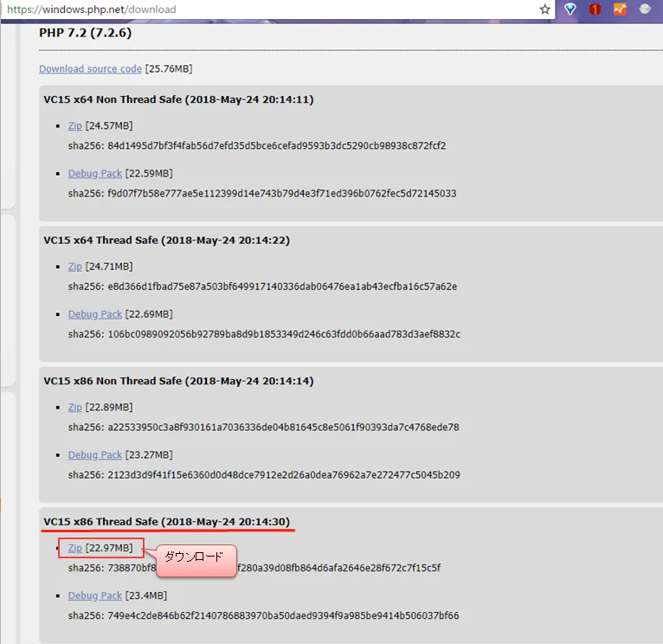
Task: Open the Download source code link
Action: pyautogui.click(x=90, y=68)
